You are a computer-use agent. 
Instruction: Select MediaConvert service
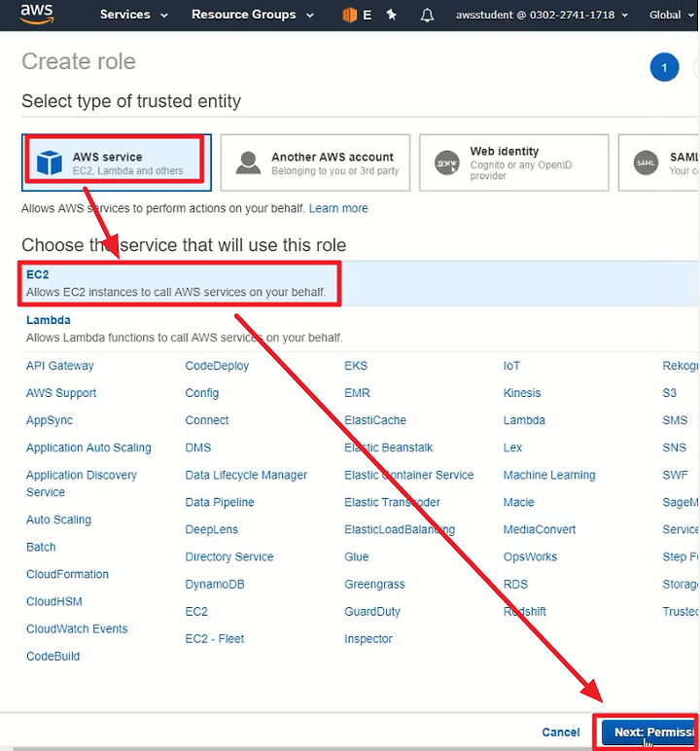click(540, 530)
